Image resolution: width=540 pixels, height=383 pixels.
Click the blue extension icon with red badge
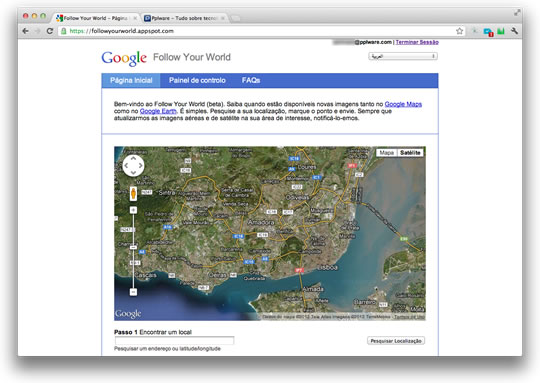[488, 32]
